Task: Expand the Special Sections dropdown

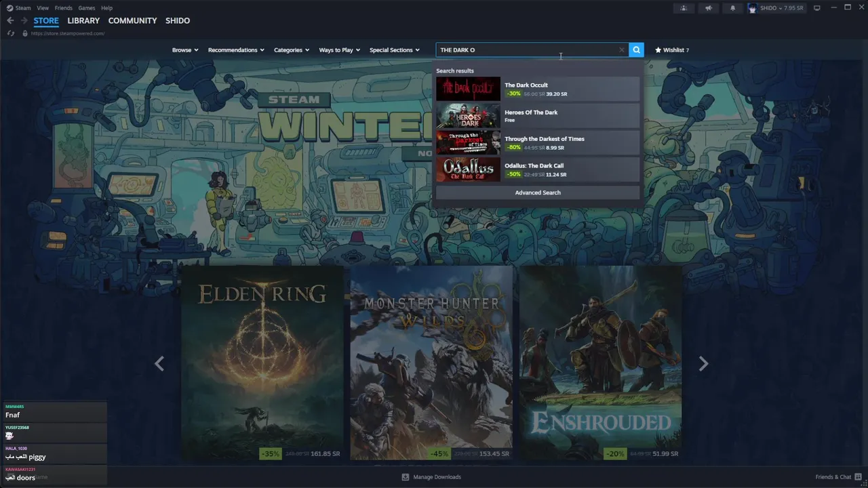Action: (395, 50)
